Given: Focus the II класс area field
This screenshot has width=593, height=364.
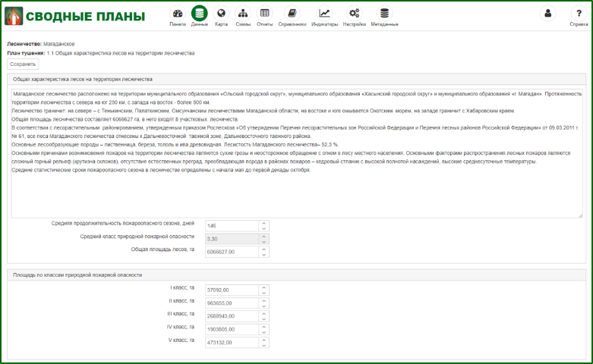Looking at the screenshot, I should tap(232, 303).
